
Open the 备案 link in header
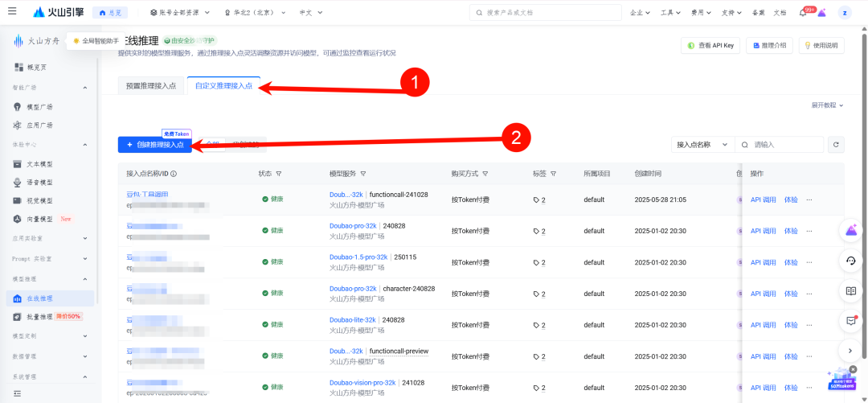[x=758, y=12]
